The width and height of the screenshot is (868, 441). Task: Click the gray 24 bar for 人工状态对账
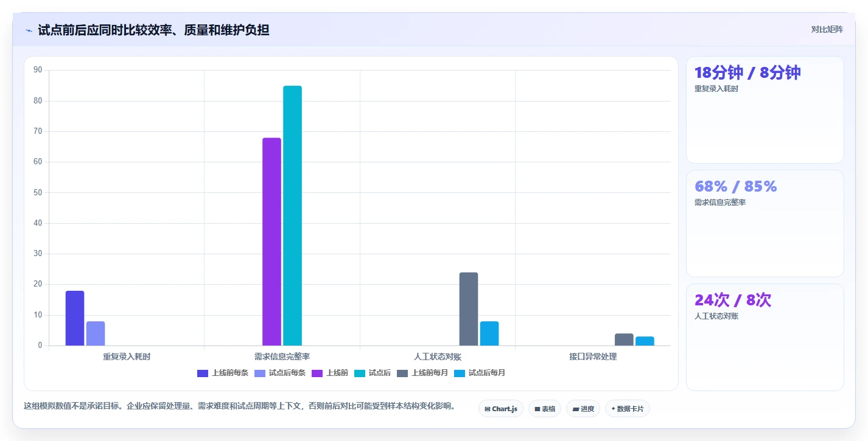pyautogui.click(x=468, y=309)
